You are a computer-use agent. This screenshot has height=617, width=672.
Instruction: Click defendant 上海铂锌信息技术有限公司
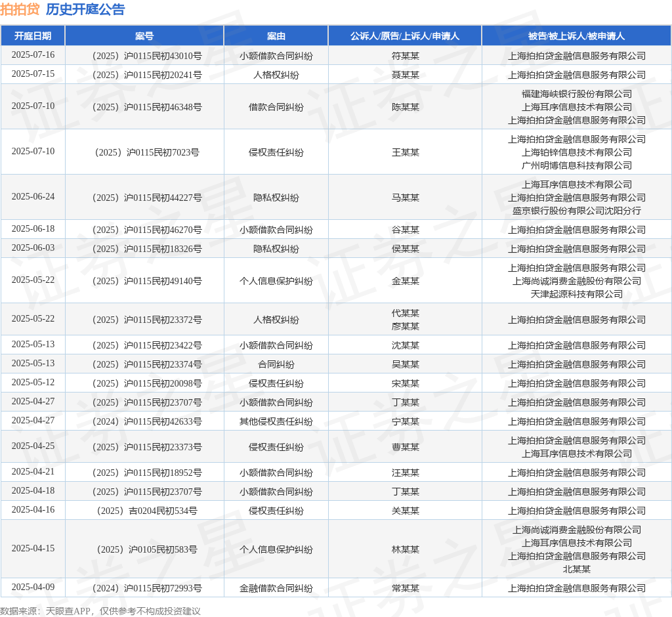coord(576,153)
